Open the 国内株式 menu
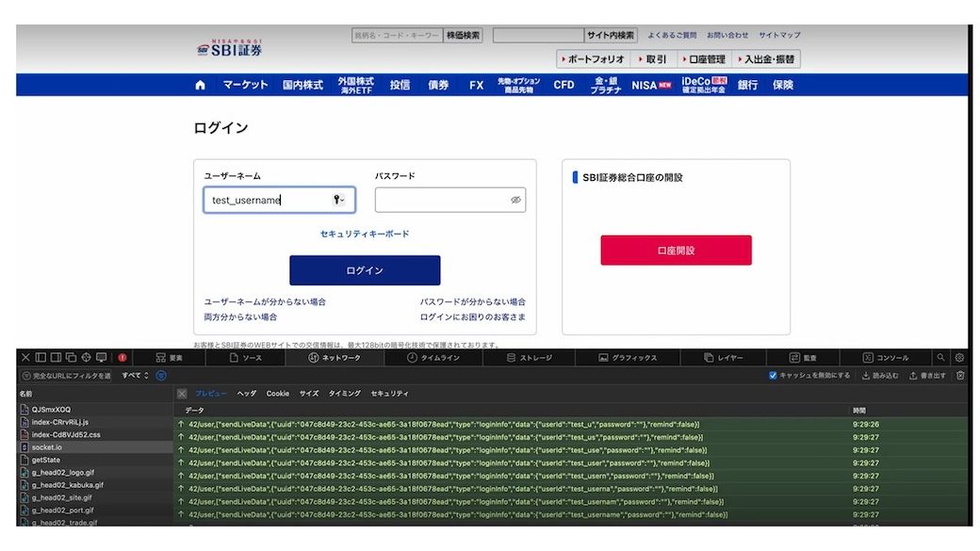Screen dimensions: 980x551 pyautogui.click(x=302, y=85)
